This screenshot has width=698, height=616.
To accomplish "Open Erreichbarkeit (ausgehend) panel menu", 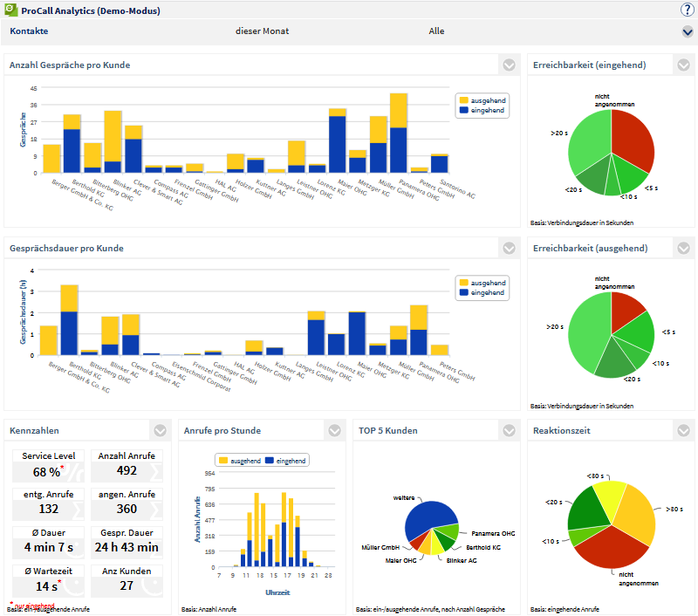I will [683, 249].
